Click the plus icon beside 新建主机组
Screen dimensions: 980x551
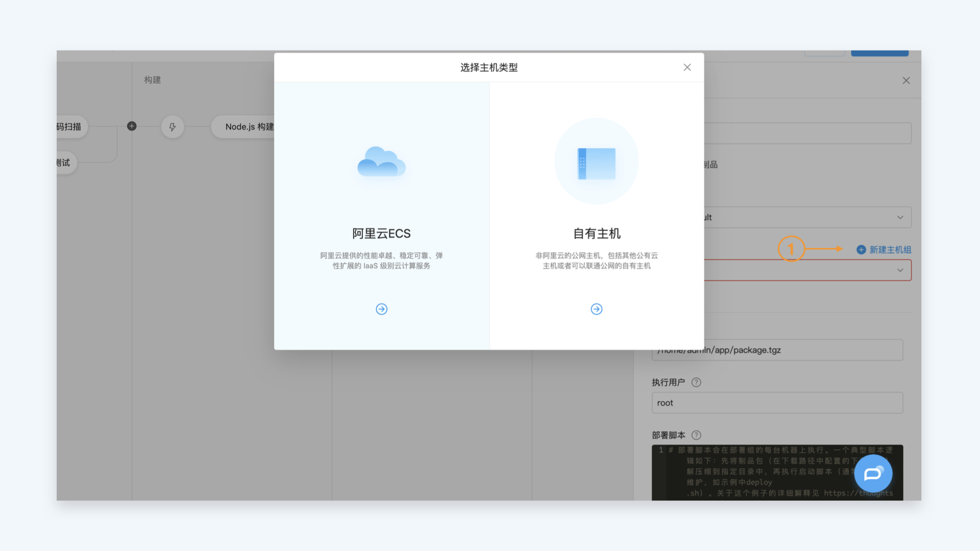(861, 249)
